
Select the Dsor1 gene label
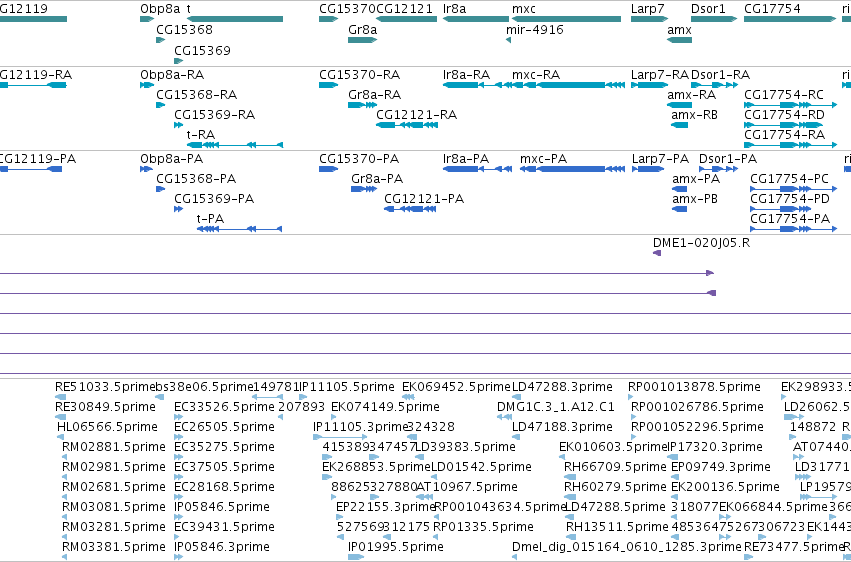(708, 9)
